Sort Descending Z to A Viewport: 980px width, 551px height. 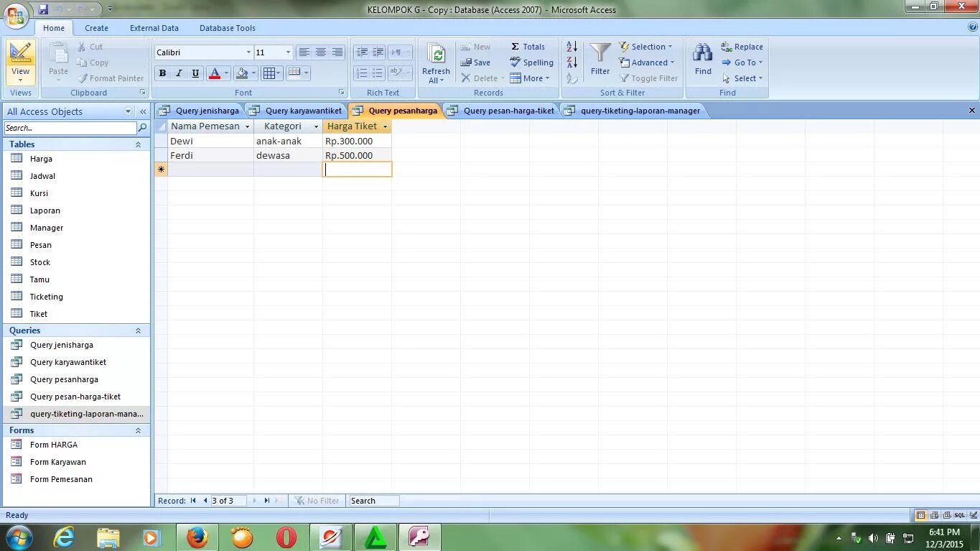(x=572, y=62)
